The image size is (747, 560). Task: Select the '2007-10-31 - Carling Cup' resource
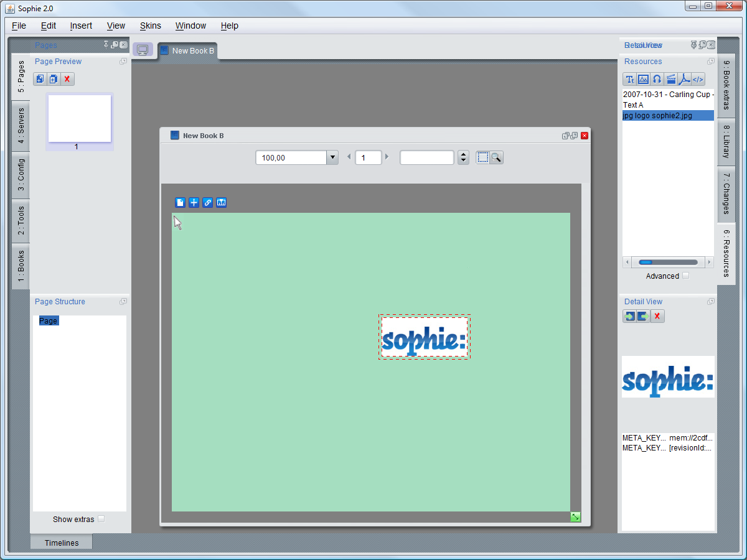(x=668, y=95)
